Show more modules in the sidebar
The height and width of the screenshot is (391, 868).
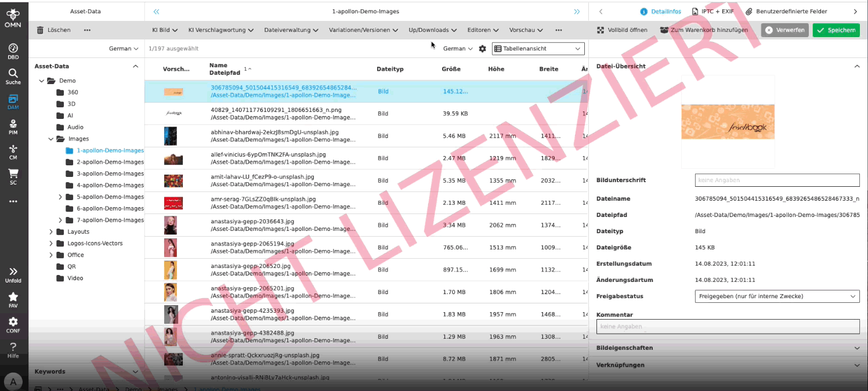pos(13,201)
